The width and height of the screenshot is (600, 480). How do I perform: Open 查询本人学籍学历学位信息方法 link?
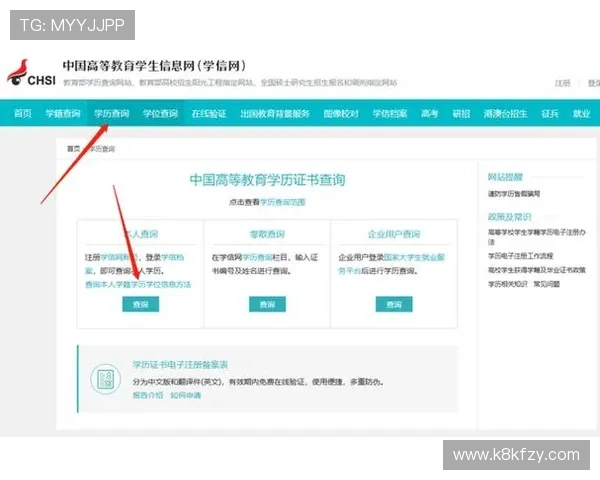(138, 284)
